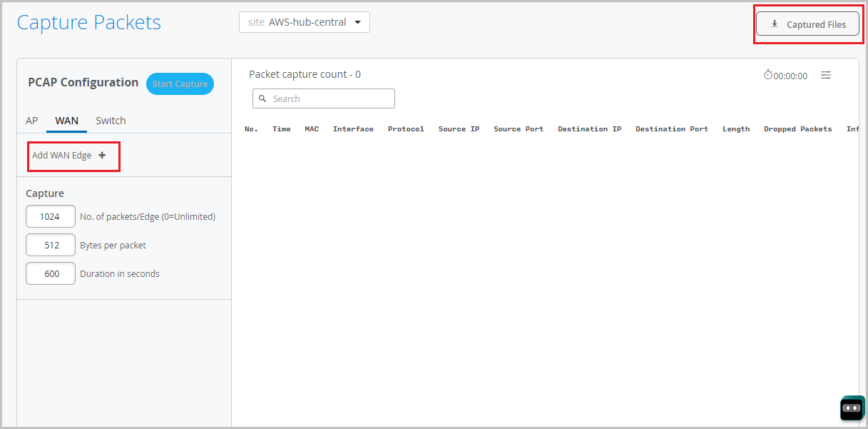This screenshot has height=429, width=868.
Task: Click the download icon in Captured Files
Action: 775,24
